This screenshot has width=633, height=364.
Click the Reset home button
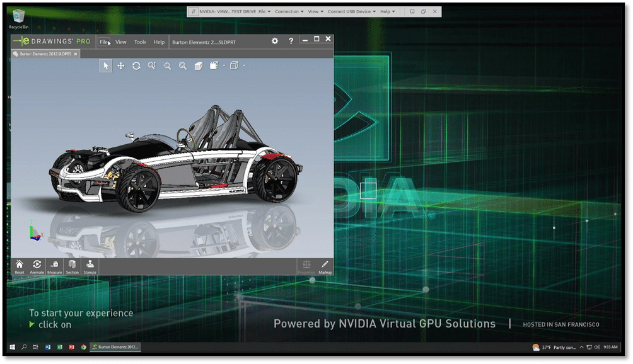[x=20, y=267]
